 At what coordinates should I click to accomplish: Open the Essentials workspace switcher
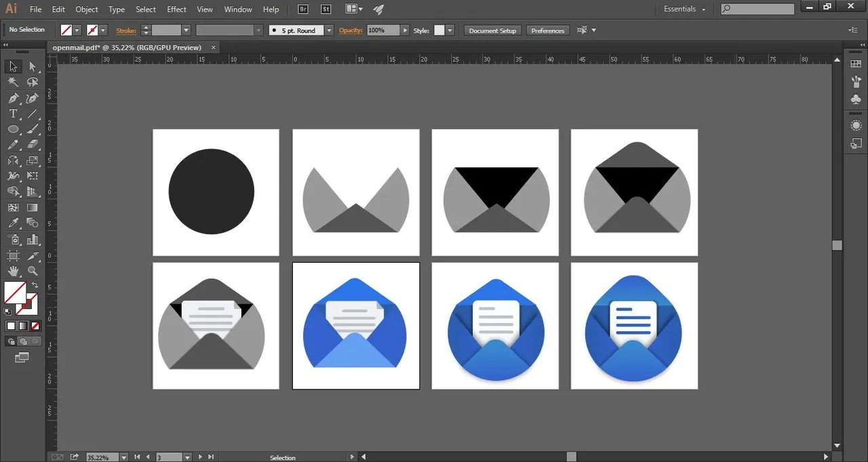pyautogui.click(x=685, y=9)
